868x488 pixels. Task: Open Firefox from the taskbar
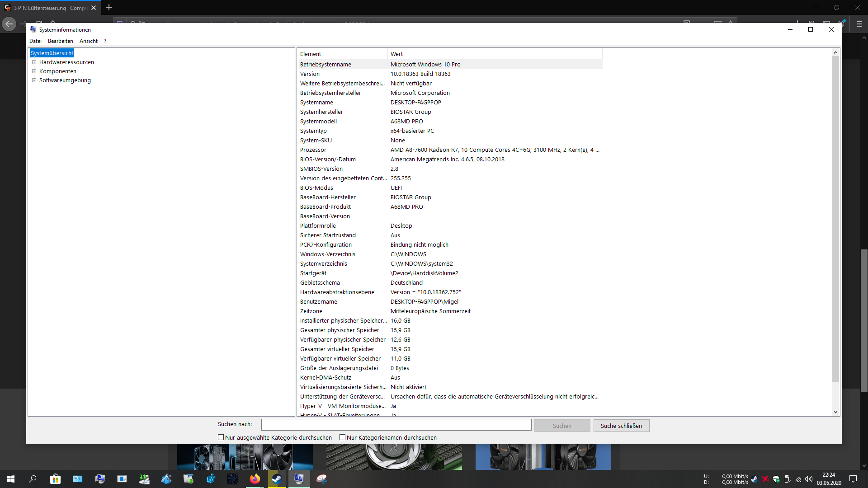(255, 479)
